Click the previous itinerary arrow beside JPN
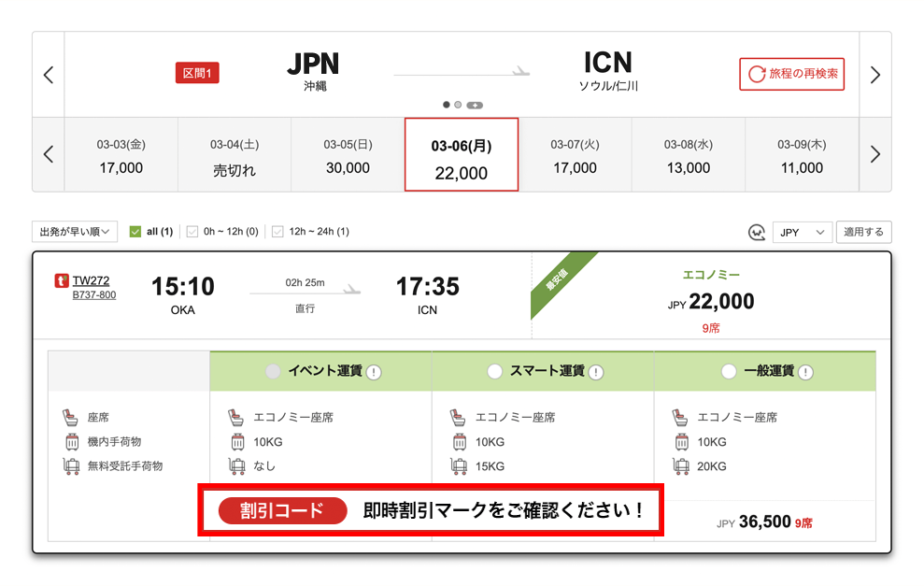The width and height of the screenshot is (924, 586). pyautogui.click(x=49, y=75)
